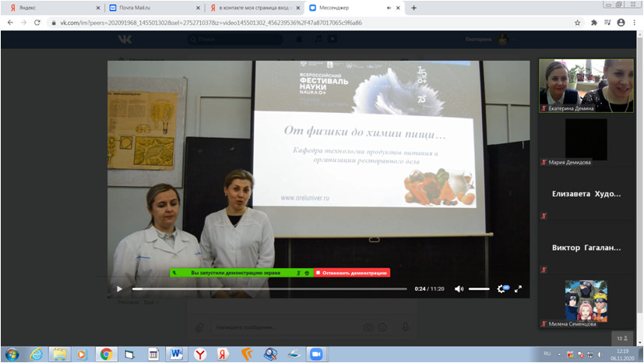Screen dimensions: 644x363
Task: Open the Chrome three-dot menu
Action: tap(634, 23)
